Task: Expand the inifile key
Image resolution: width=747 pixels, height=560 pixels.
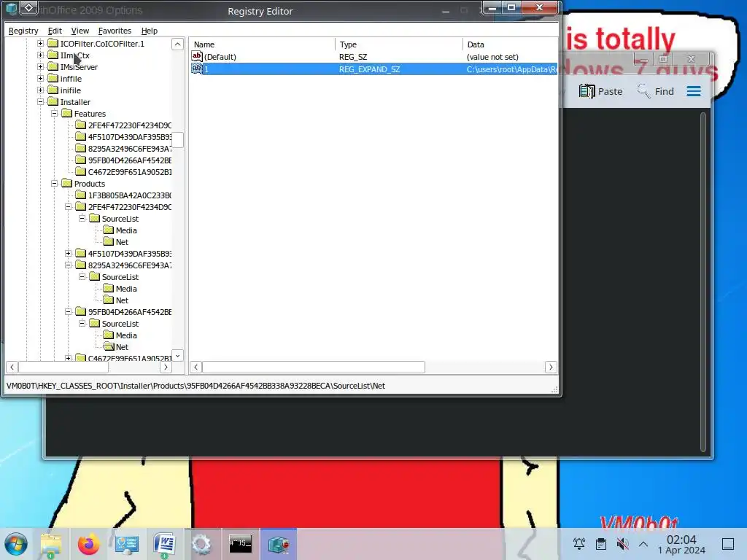Action: [41, 90]
